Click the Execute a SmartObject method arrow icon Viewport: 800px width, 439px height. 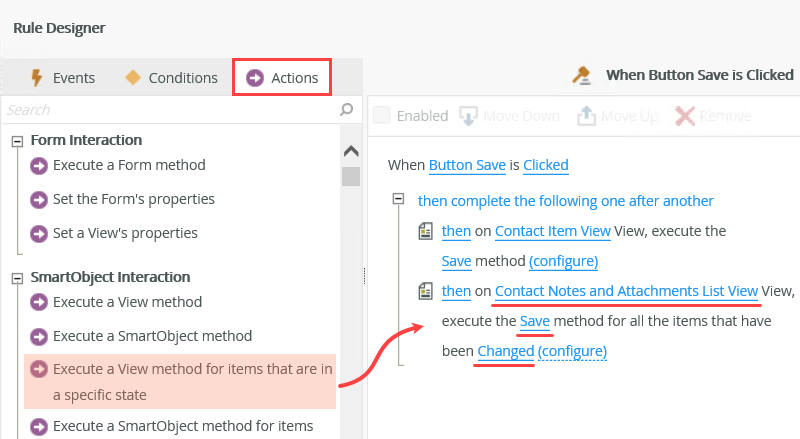click(x=39, y=337)
